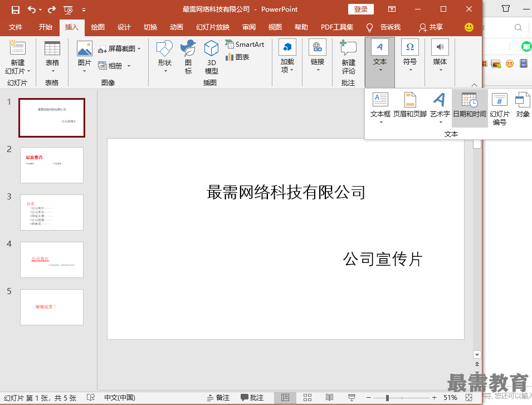Add a 新建评论 comment
The height and width of the screenshot is (405, 532).
[x=348, y=57]
